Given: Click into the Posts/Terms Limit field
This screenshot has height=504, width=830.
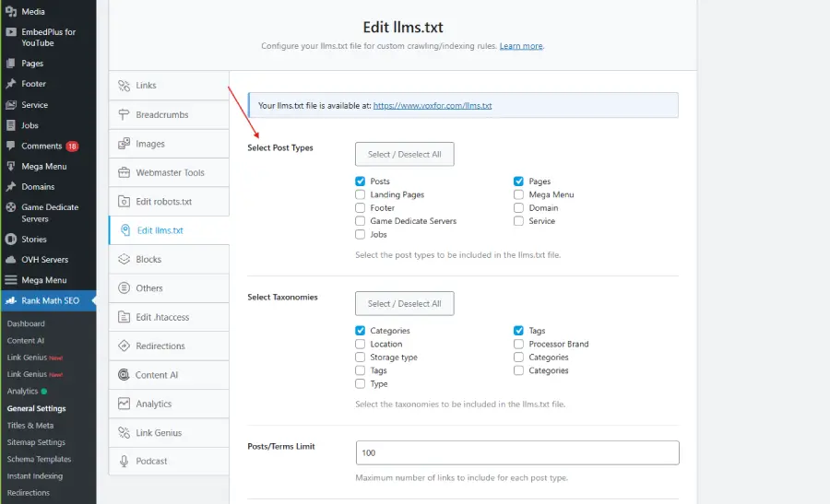Looking at the screenshot, I should pos(517,452).
